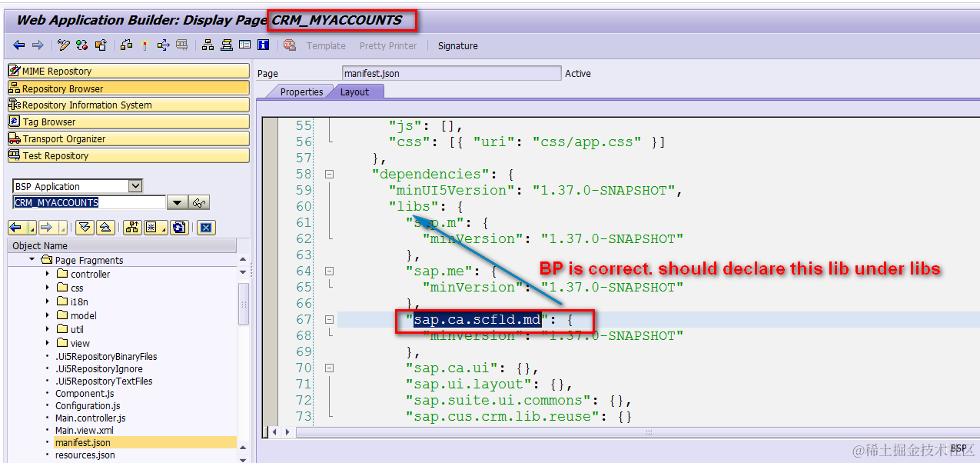Select Main.controller.js in the object tree

click(x=91, y=418)
